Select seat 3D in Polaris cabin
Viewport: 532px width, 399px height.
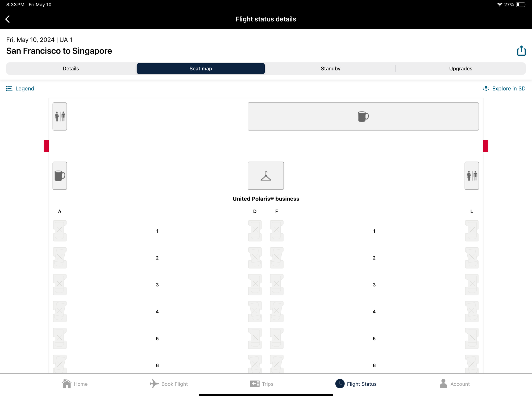coord(255,284)
